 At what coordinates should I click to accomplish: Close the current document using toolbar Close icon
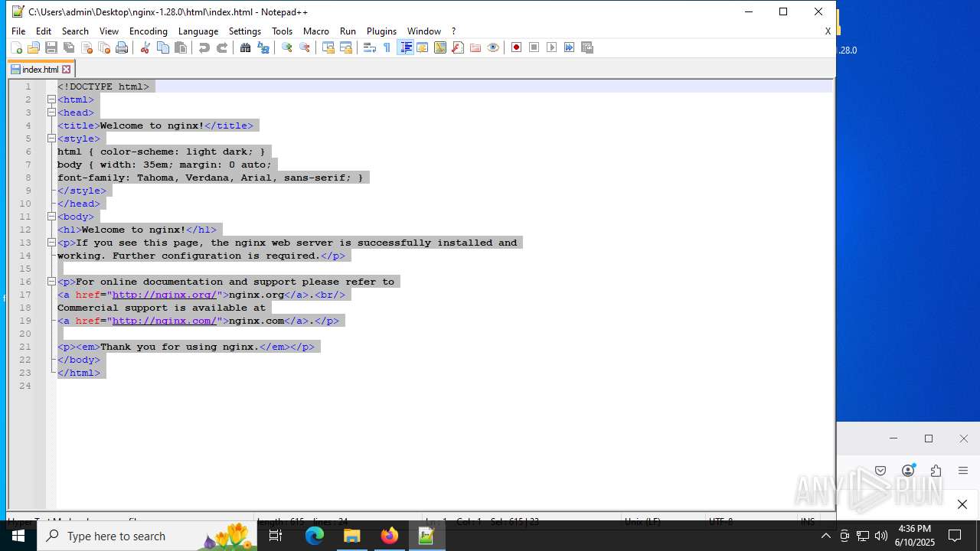tap(87, 47)
